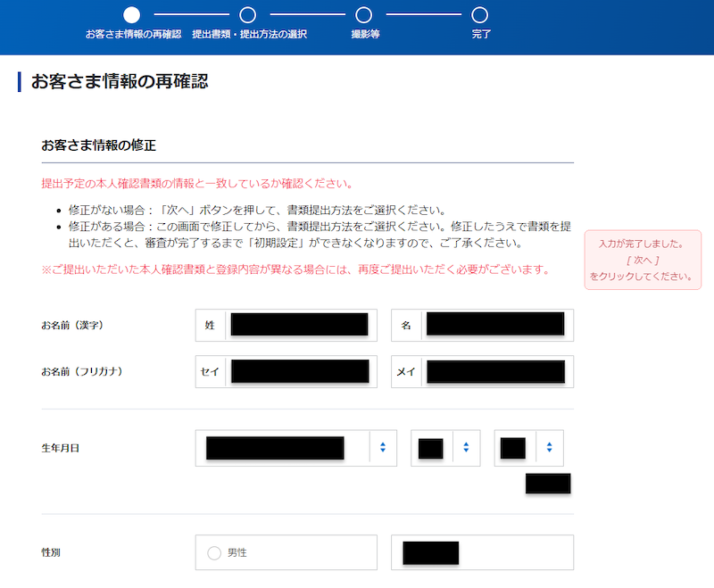
Task: Click the 名 kanji given name field
Action: 494,325
